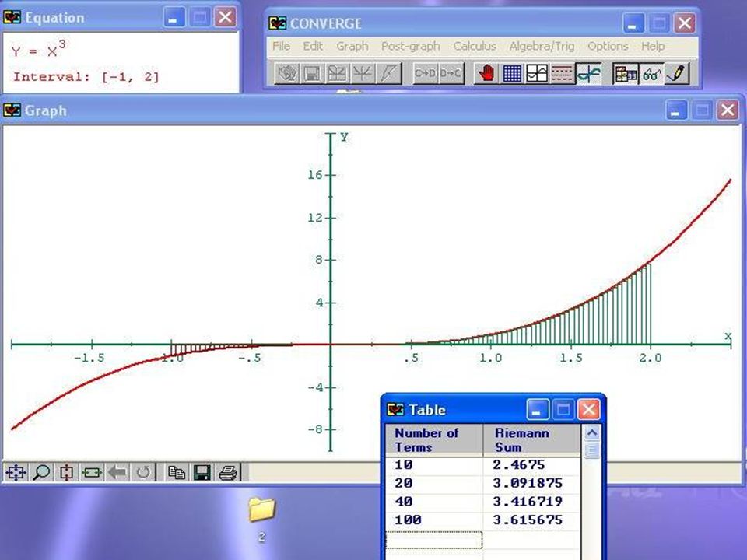Close the CONVERGE main window
Screen dimensions: 747x560
coord(685,23)
